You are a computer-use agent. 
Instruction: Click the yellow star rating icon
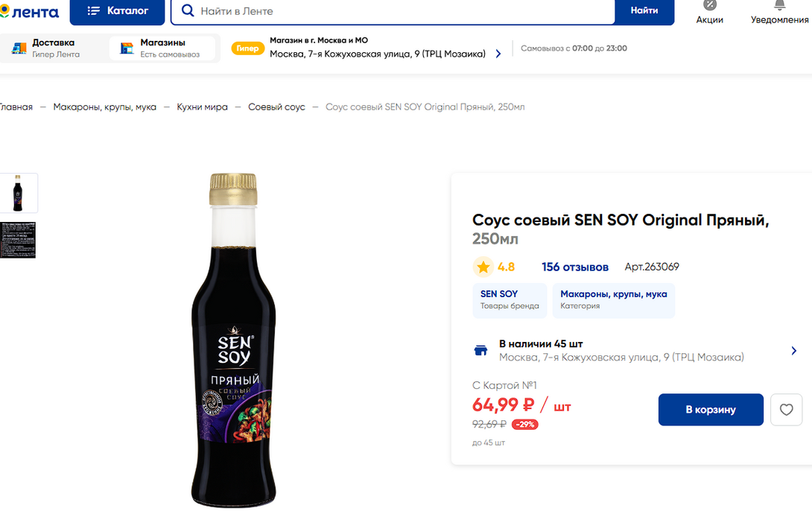483,267
